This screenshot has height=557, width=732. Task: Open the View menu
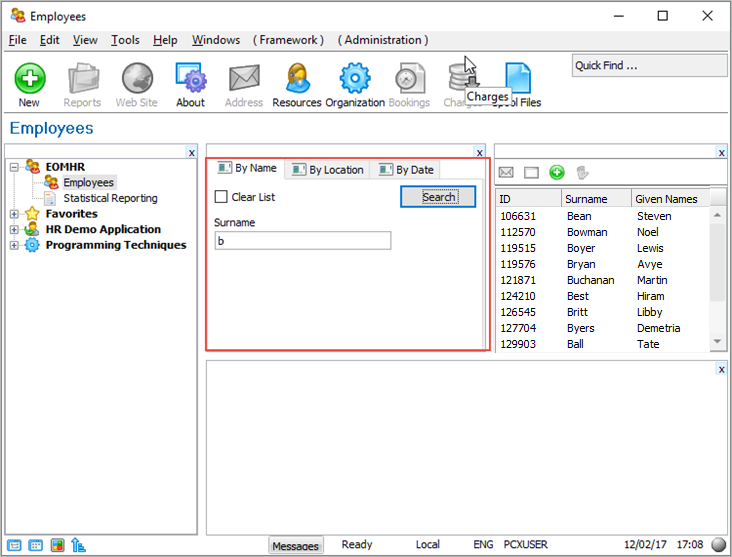click(85, 40)
